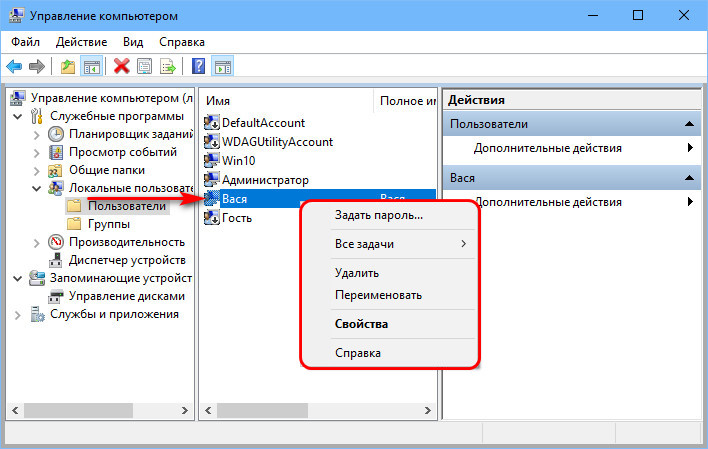Select the Администратор user account
This screenshot has width=708, height=449.
pos(265,180)
